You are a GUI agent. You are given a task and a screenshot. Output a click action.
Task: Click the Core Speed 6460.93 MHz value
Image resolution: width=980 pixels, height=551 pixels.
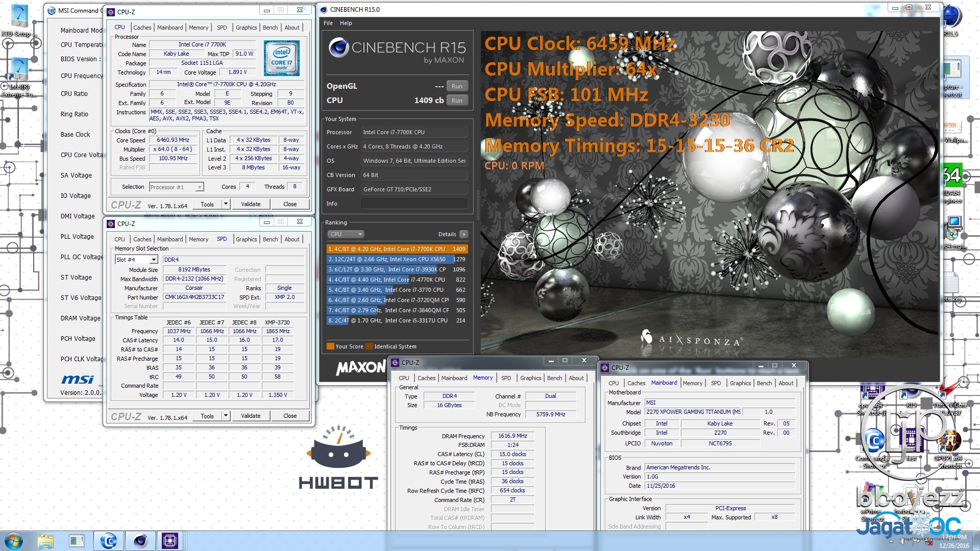coord(173,140)
